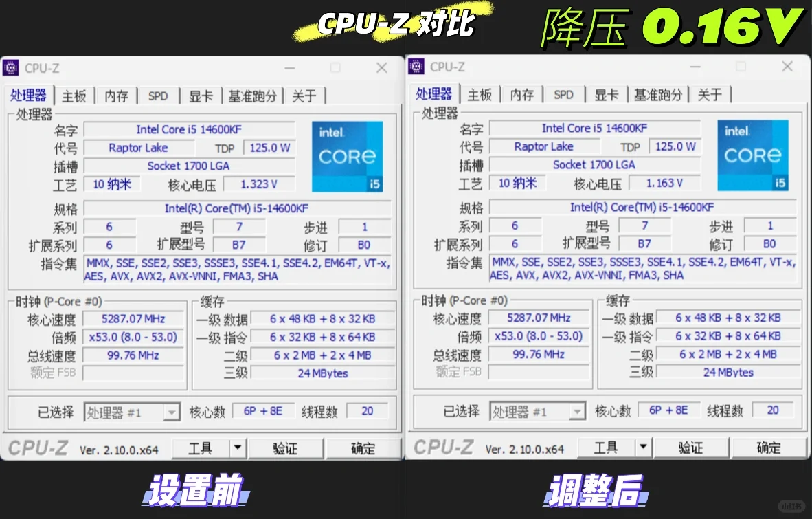Image resolution: width=812 pixels, height=519 pixels.
Task: Close the left CPU-Z window
Action: point(382,68)
